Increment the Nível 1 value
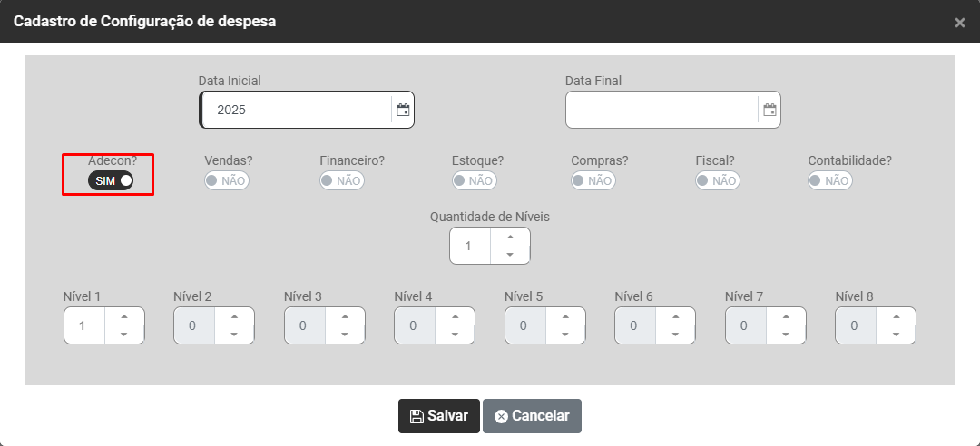980x446 pixels. pyautogui.click(x=124, y=316)
